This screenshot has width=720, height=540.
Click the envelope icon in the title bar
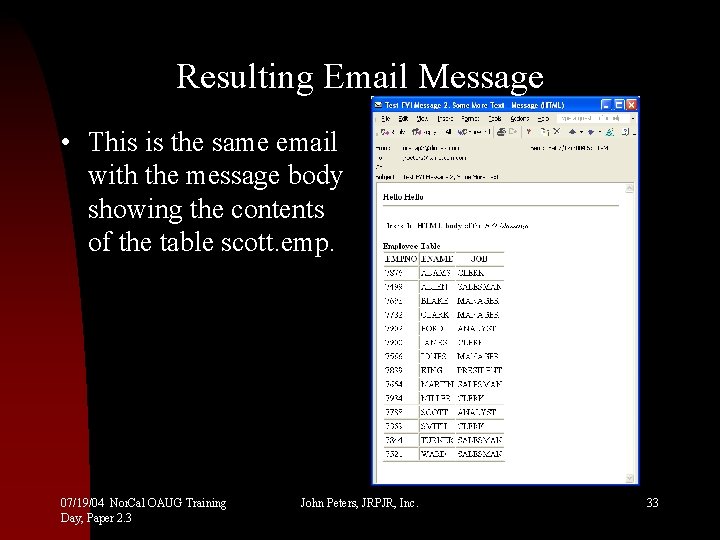(x=378, y=105)
